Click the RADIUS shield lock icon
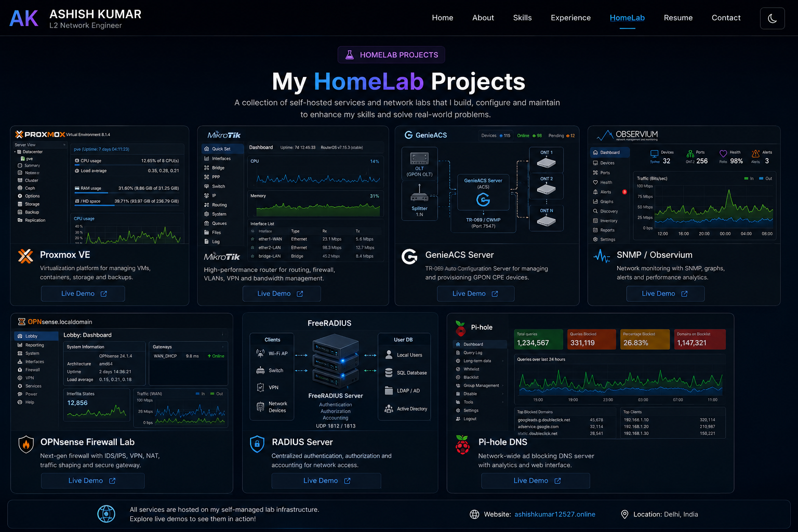 [257, 444]
